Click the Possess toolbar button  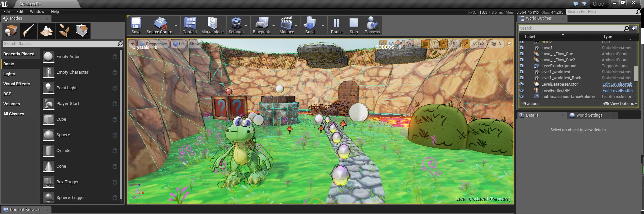[x=372, y=26]
